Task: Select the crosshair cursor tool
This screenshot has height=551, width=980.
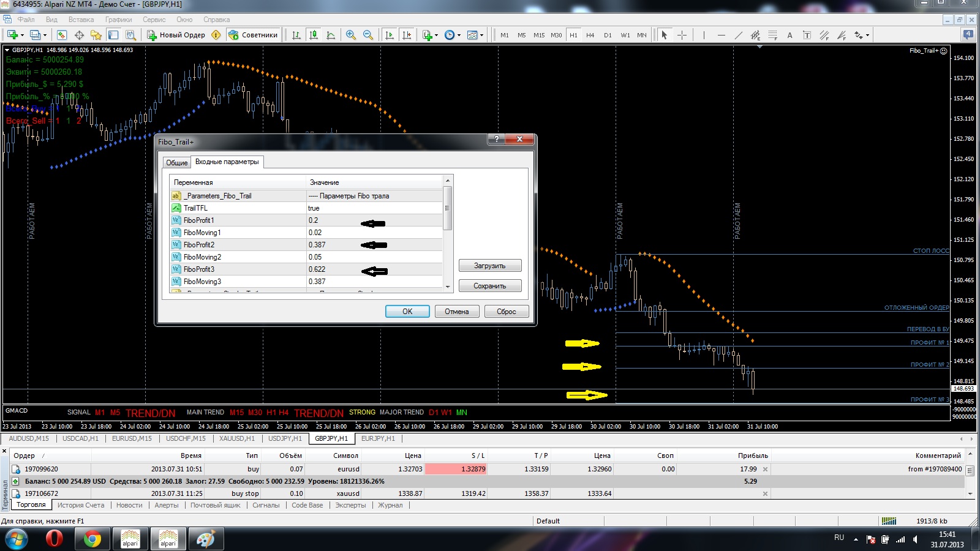Action: point(682,35)
